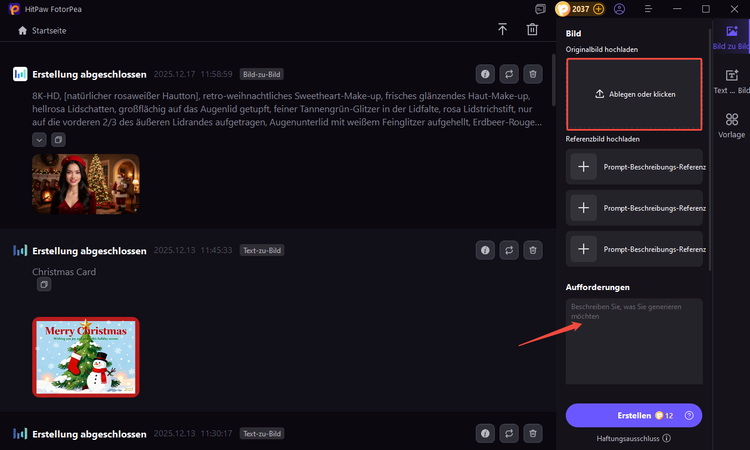Viewport: 750px width, 450px height.
Task: Click the original image upload drop area
Action: [634, 94]
